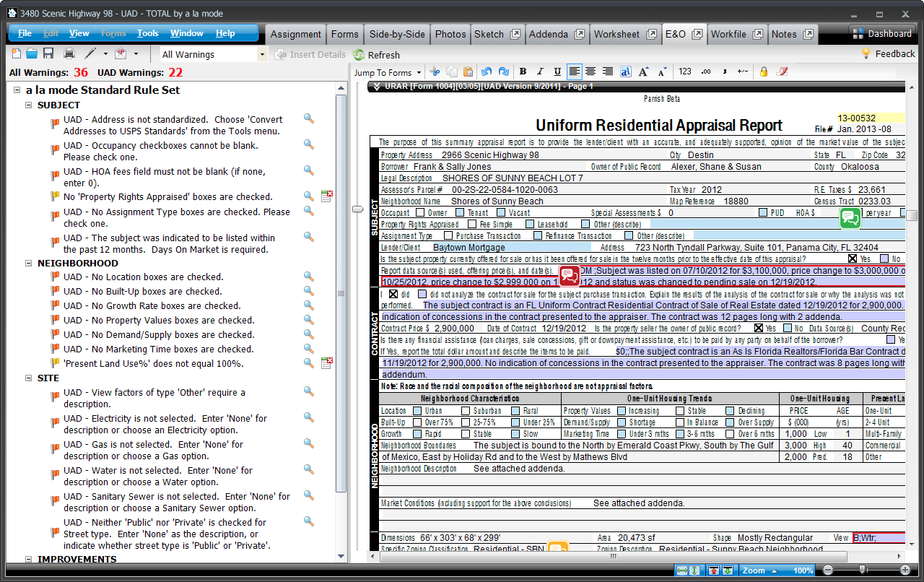Open the Tools menu

(x=148, y=33)
